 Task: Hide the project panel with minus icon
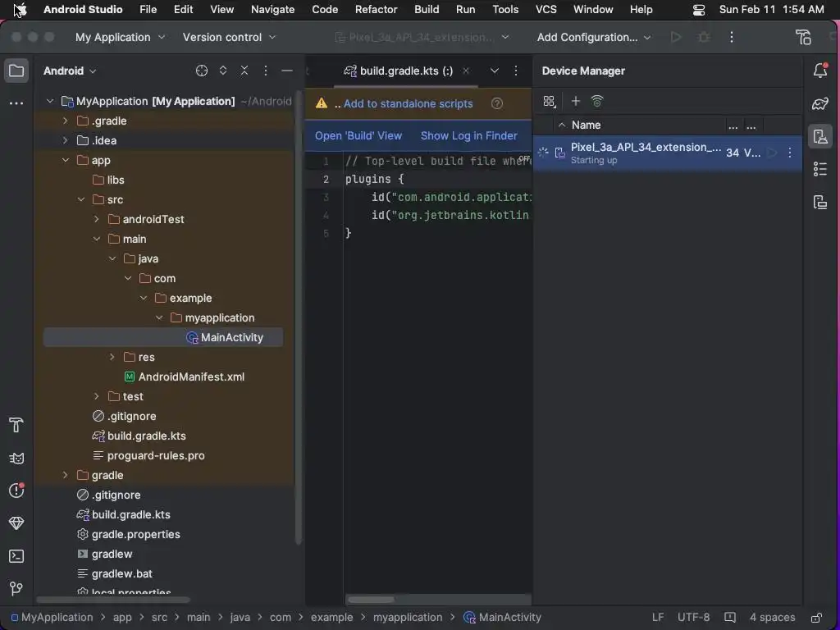[287, 71]
